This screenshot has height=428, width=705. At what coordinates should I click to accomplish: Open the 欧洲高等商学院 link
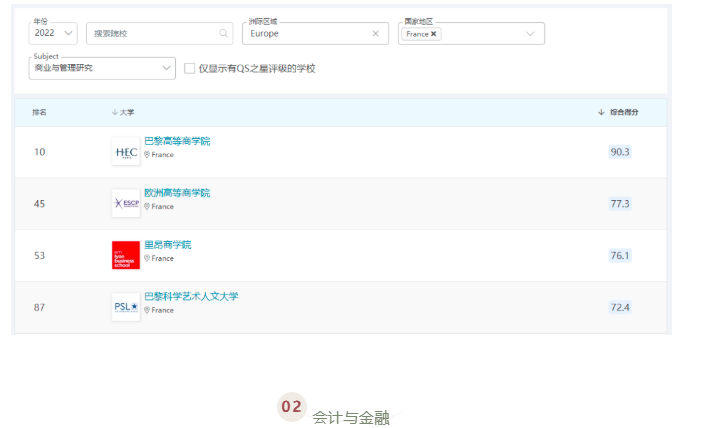[x=177, y=193]
